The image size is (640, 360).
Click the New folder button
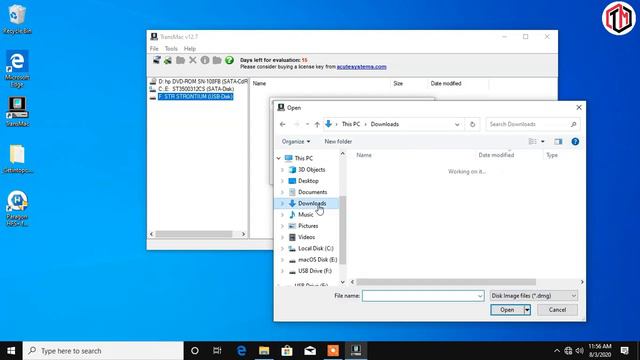coord(338,142)
